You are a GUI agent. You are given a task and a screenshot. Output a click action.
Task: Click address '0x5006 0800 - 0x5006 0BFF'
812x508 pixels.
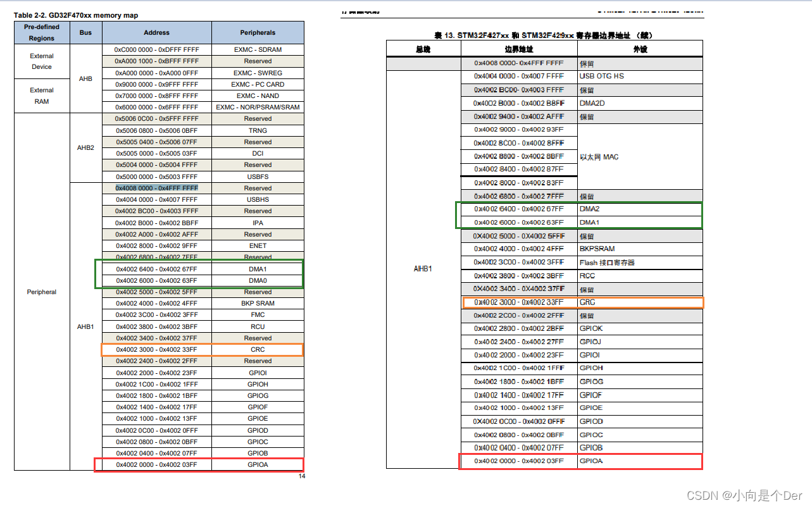[x=156, y=130]
